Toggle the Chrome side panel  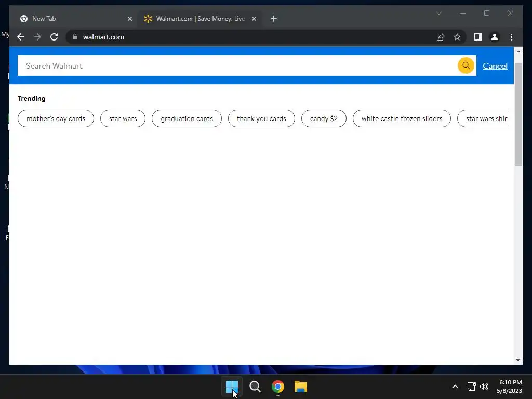pos(478,37)
